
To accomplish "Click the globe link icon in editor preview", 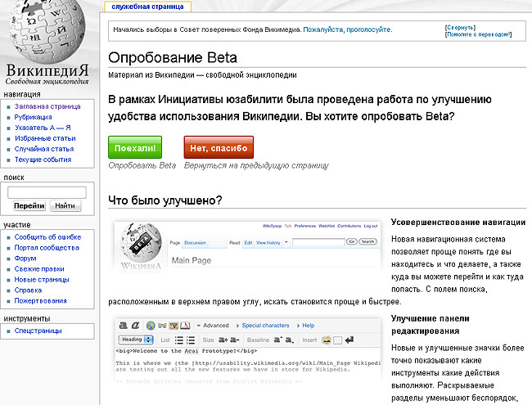I will 151,325.
